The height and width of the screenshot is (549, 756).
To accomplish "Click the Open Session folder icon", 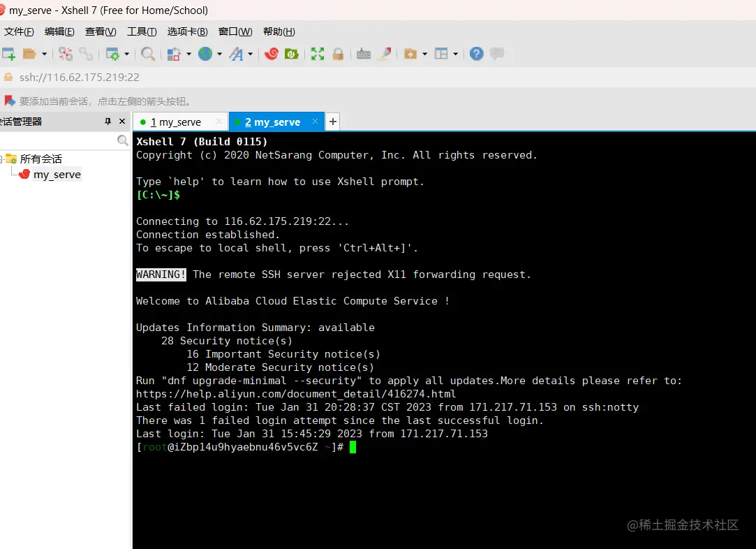I will [29, 54].
